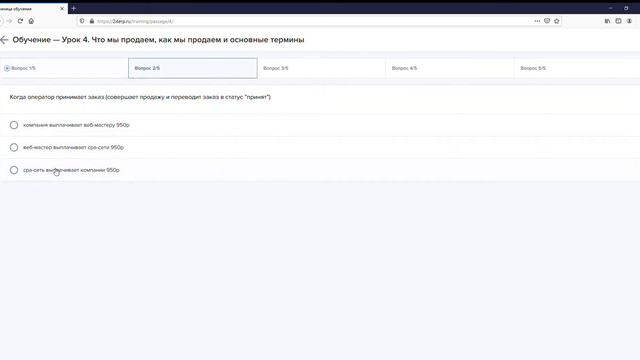Switch to the Вопрос 1/5 tab
The width and height of the screenshot is (640, 360).
(x=64, y=68)
